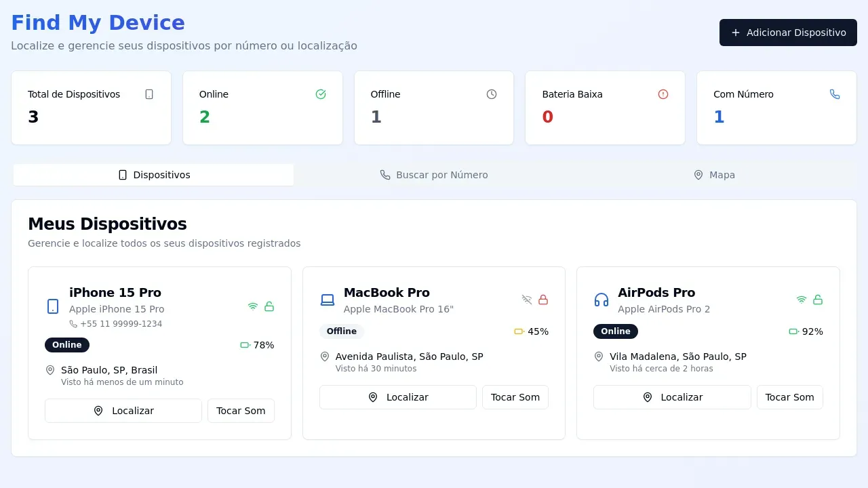868x488 pixels.
Task: Click the phone icon in Com Número card
Action: coord(835,94)
